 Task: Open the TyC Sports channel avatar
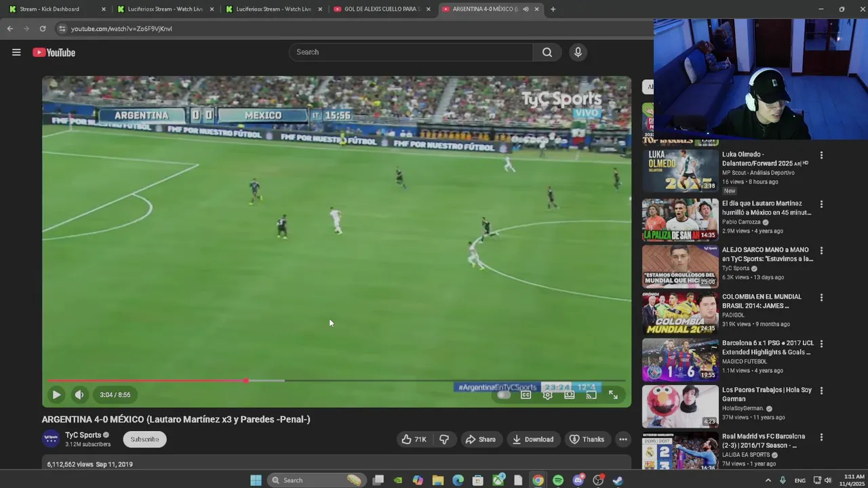[x=51, y=439]
